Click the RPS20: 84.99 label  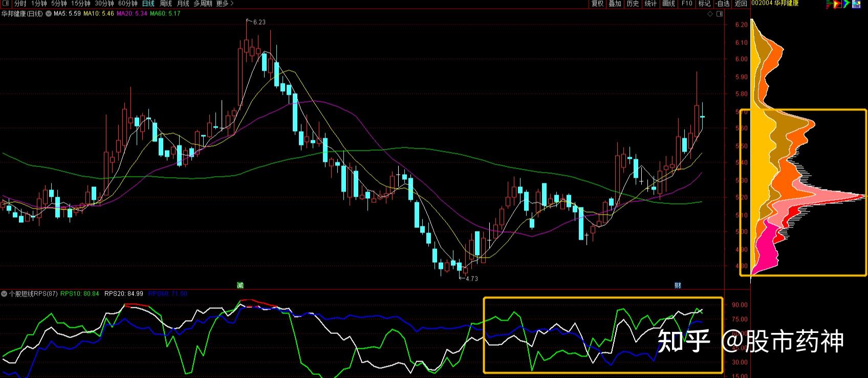point(124,294)
